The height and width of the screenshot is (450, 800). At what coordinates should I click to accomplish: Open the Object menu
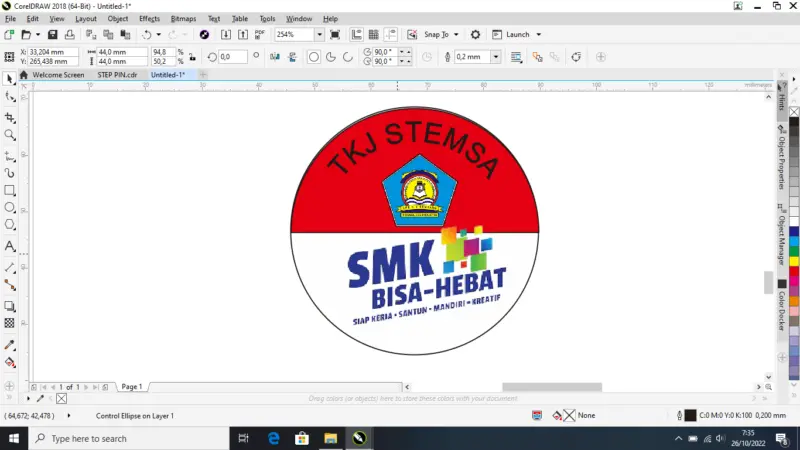click(x=118, y=19)
